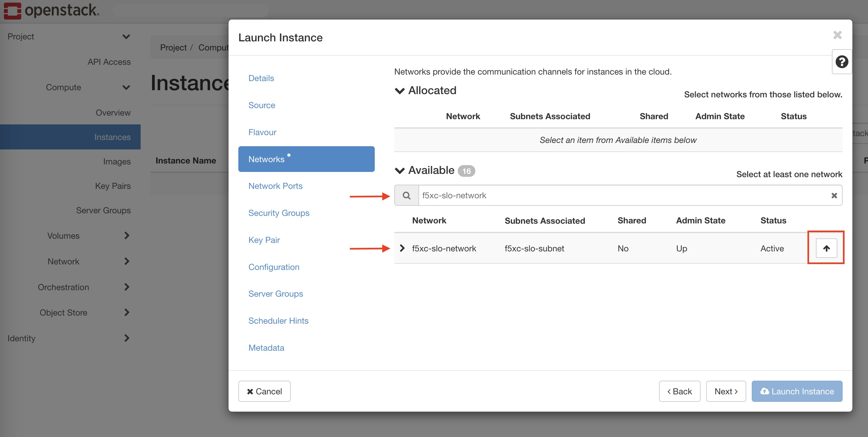Click the up arrow to allocate f5xc-slo-network
868x437 pixels.
(826, 248)
